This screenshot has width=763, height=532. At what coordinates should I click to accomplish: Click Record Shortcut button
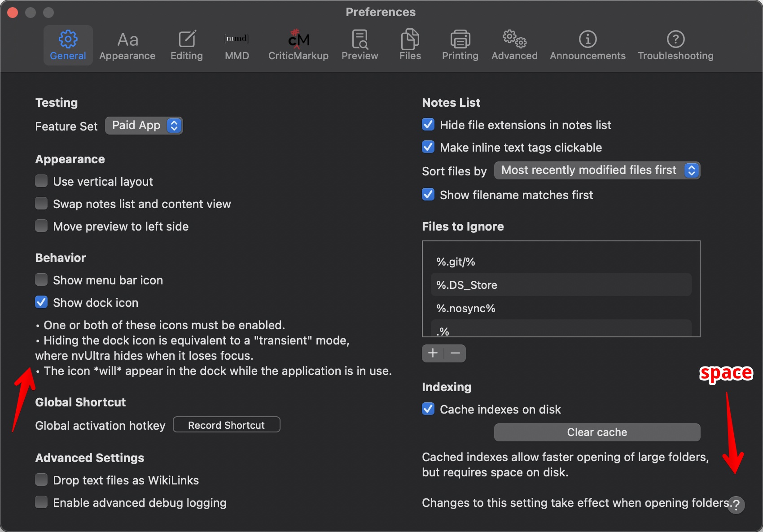point(226,425)
